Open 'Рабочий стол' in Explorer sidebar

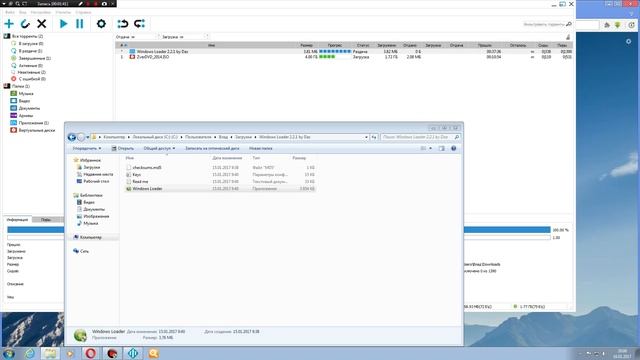coord(96,181)
